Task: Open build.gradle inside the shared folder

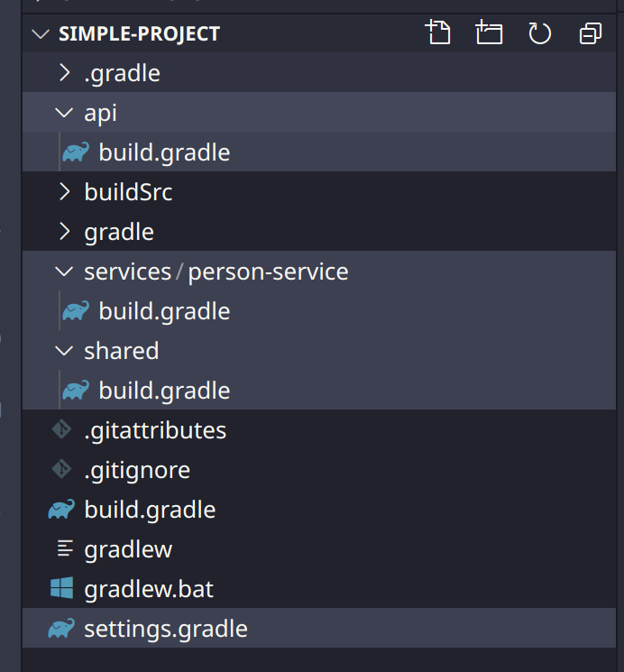Action: click(x=164, y=391)
